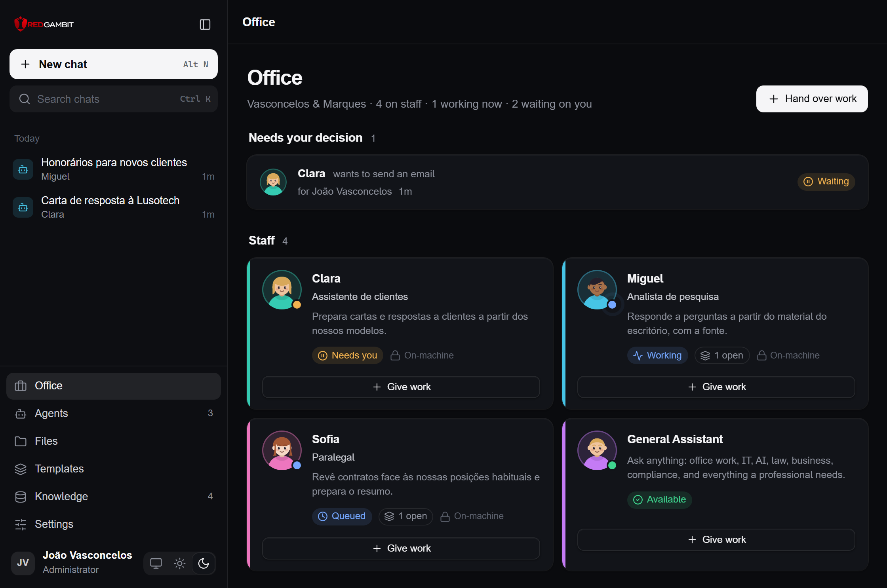Focus the Search chats field

[x=114, y=99]
